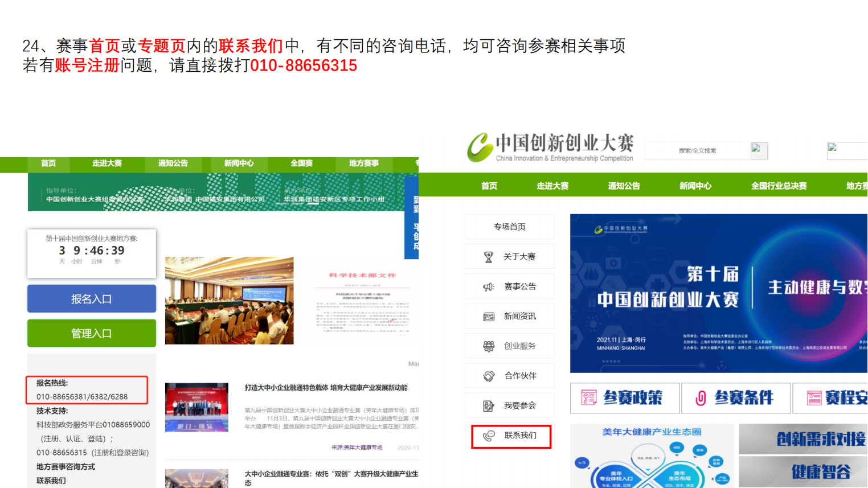
Task: Click the edit document icon beside 我要参会
Action: click(x=489, y=406)
